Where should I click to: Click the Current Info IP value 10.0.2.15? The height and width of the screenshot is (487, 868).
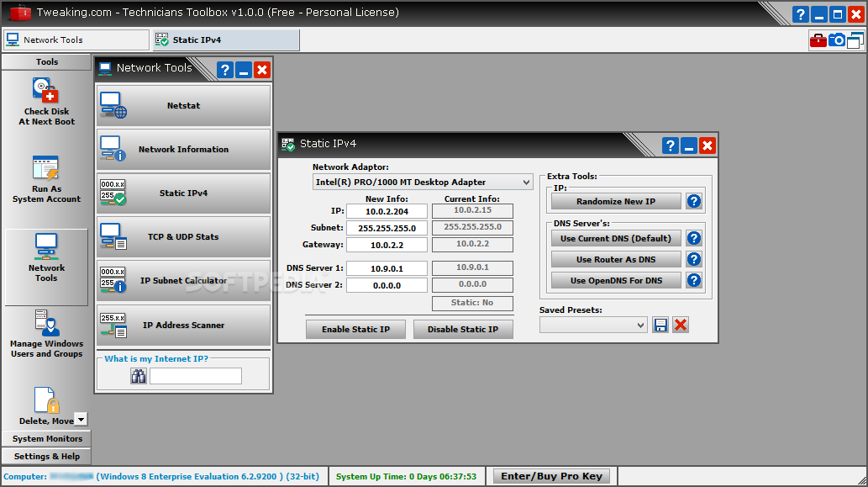[x=473, y=210]
